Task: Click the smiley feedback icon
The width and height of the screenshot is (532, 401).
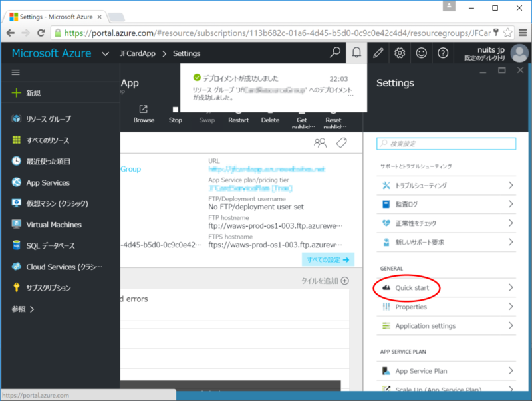Action: pos(421,53)
